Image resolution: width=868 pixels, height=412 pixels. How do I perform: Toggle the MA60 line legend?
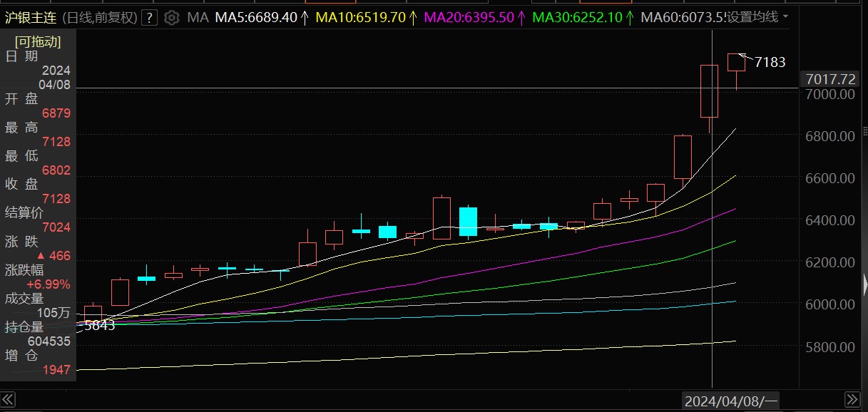683,17
